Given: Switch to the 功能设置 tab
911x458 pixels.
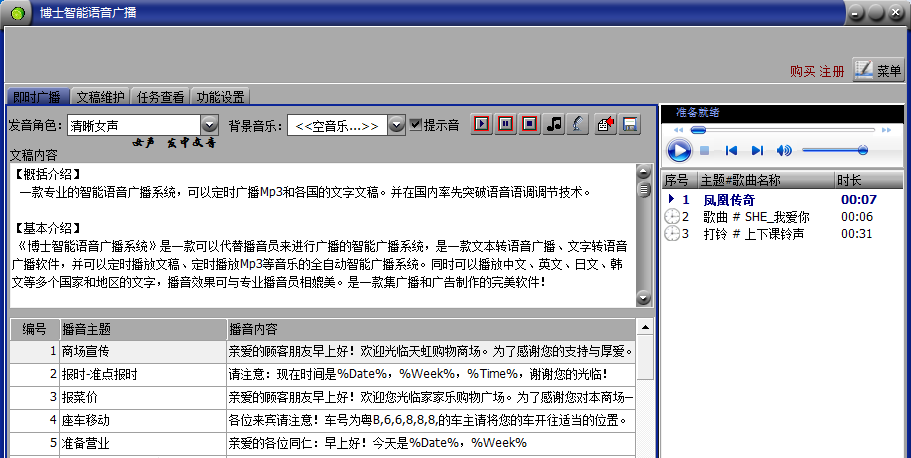Looking at the screenshot, I should (220, 97).
